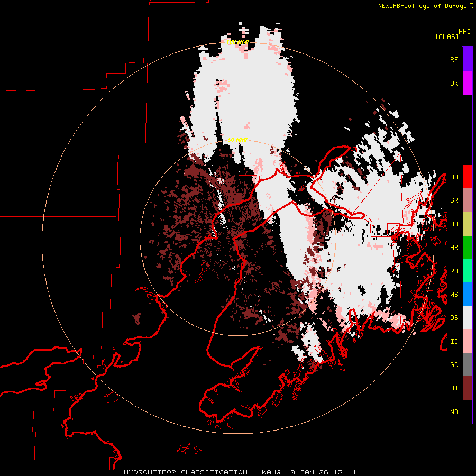Click the magenta UK legend color swatch
The width and height of the screenshot is (476, 476).
pyautogui.click(x=467, y=83)
